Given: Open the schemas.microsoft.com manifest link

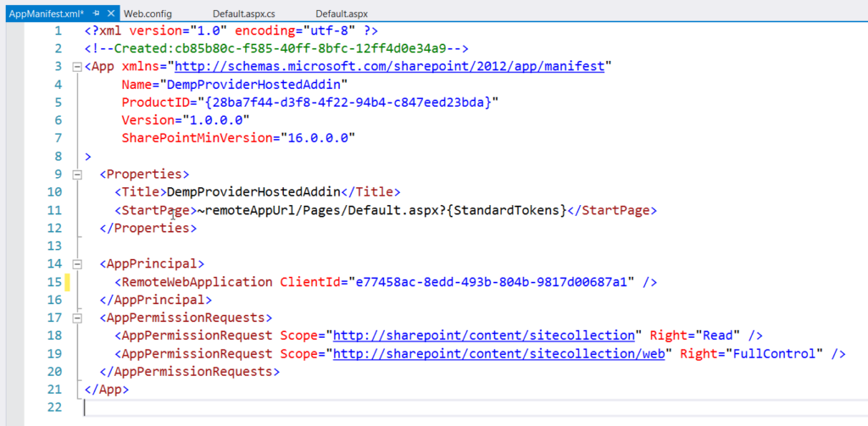Looking at the screenshot, I should point(389,67).
